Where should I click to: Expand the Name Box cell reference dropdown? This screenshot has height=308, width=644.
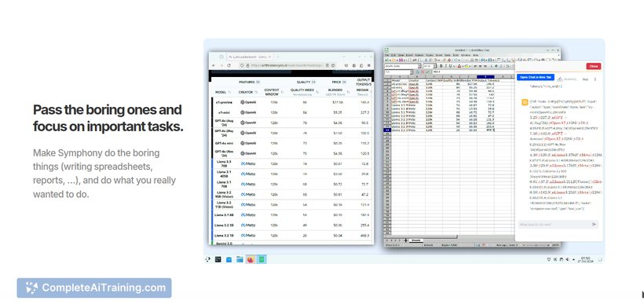[411, 71]
